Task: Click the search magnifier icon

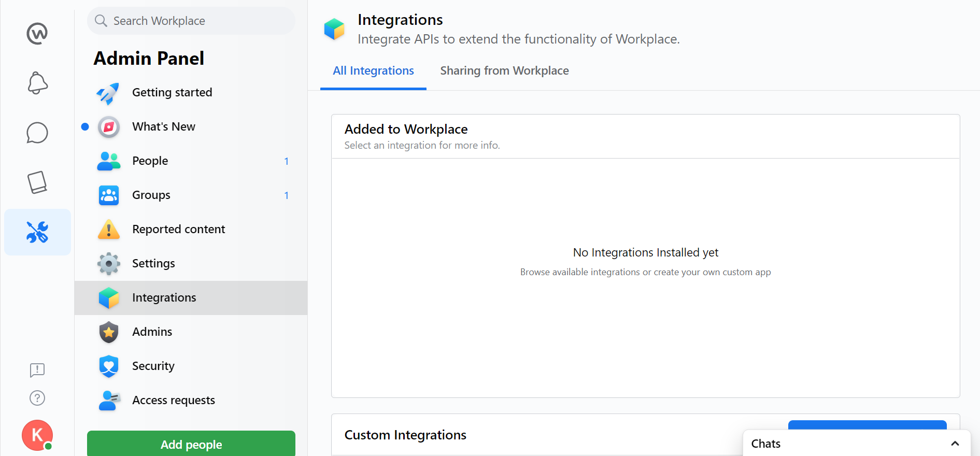Action: click(x=101, y=21)
